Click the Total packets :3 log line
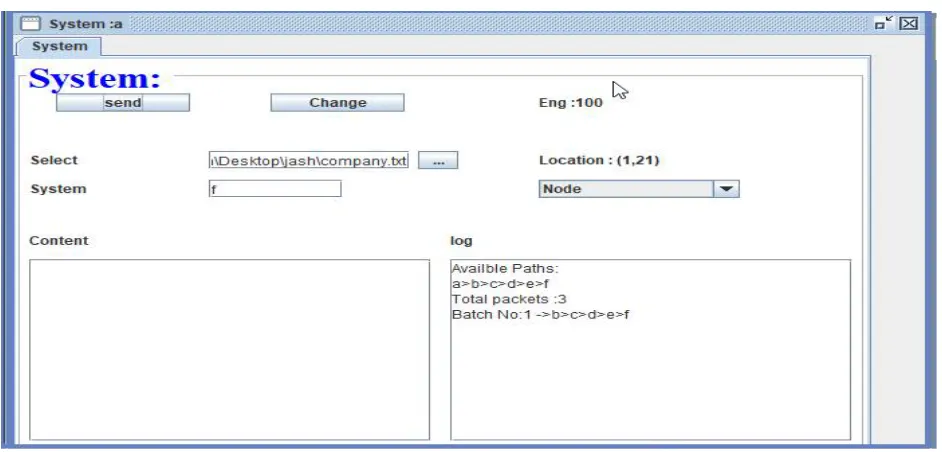Viewport: 942px width, 452px height. (509, 299)
